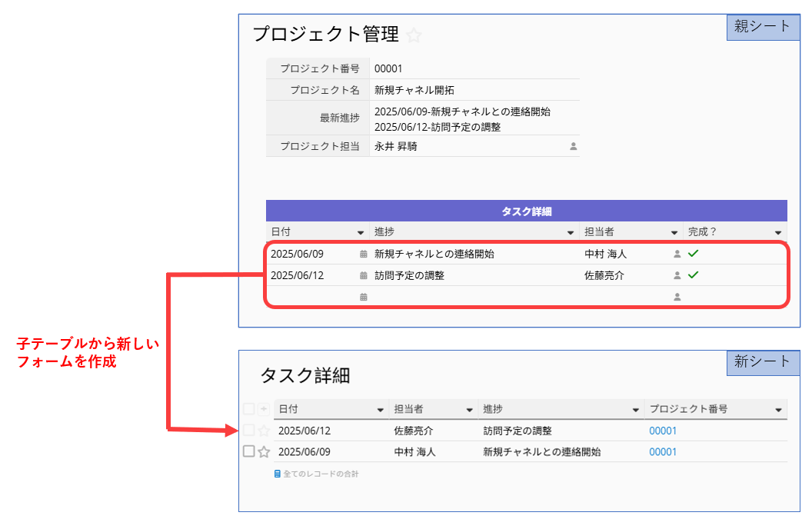Click user picker icon beside 佐藤亮介 in subtable
812x529 pixels.
[677, 275]
